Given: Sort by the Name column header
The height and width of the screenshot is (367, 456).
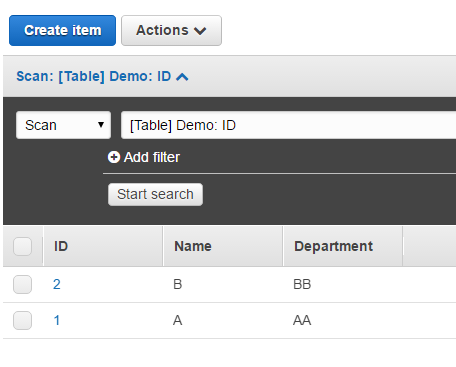Looking at the screenshot, I should (x=223, y=246).
